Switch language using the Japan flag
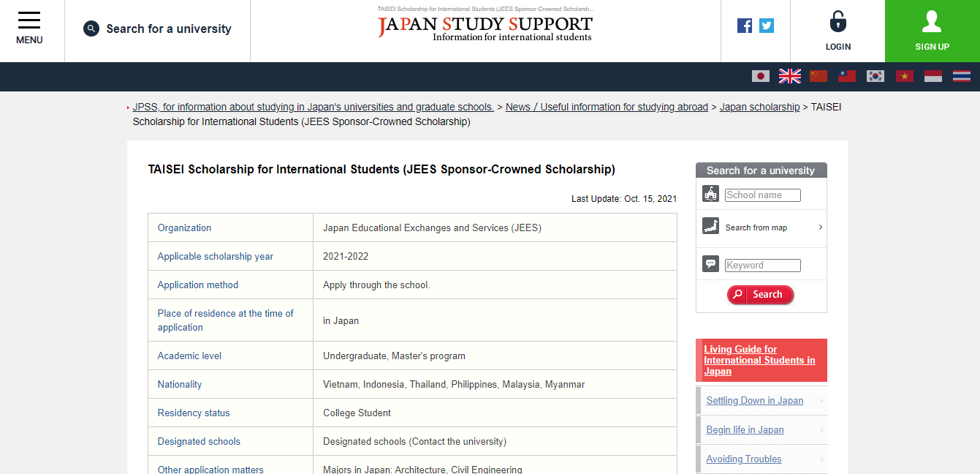This screenshot has width=980, height=474. (761, 76)
